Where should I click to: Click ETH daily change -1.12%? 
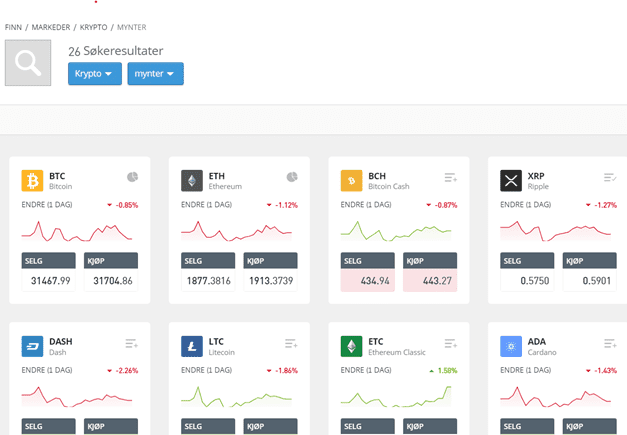286,205
